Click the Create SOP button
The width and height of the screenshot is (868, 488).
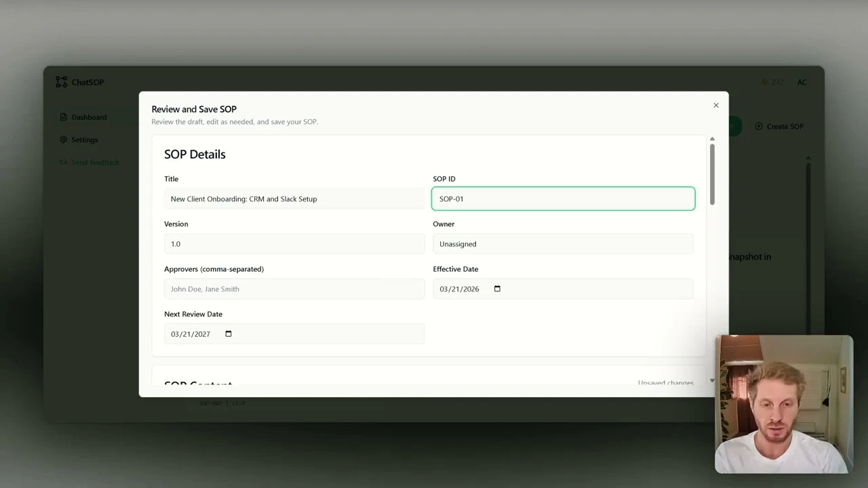(779, 126)
